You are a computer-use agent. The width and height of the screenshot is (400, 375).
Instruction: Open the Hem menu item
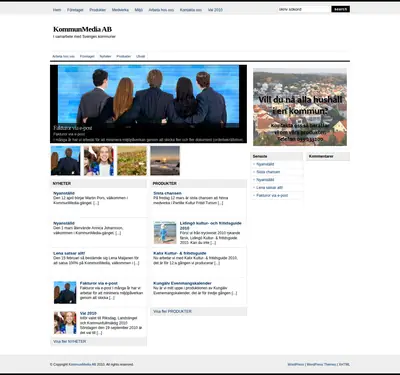57,10
